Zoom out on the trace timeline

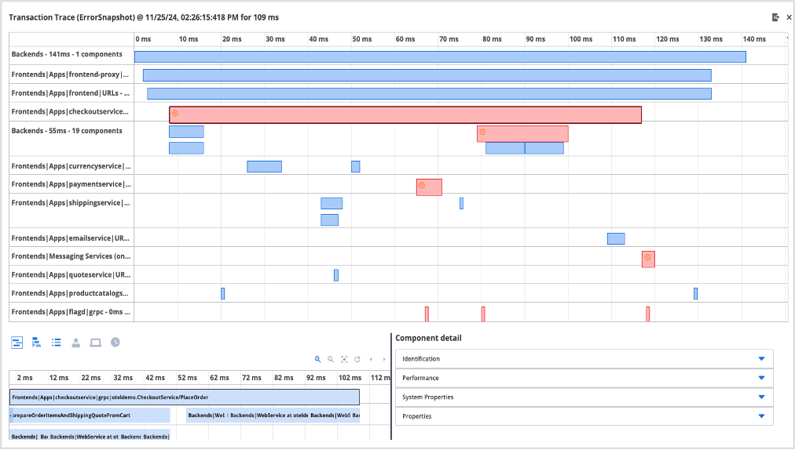(x=331, y=359)
